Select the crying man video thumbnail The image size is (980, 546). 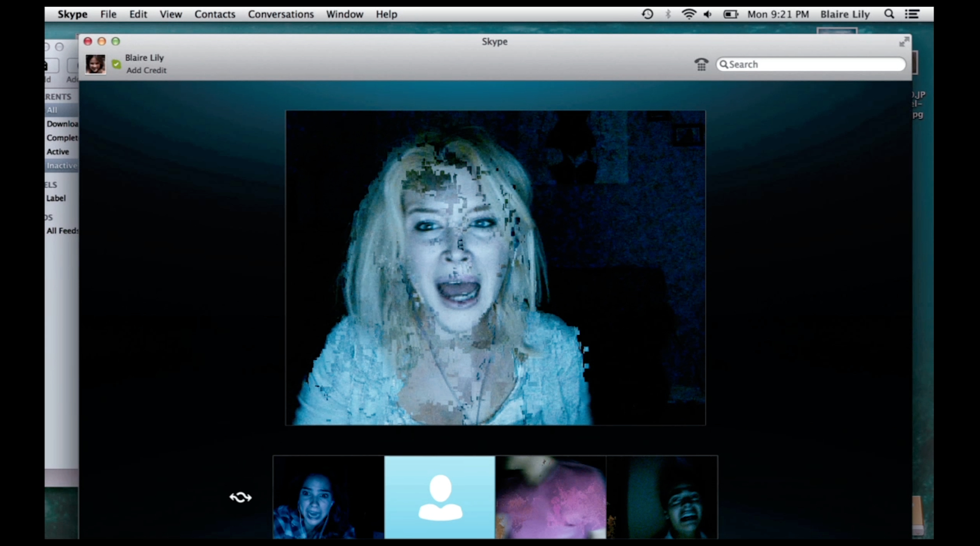(662, 498)
